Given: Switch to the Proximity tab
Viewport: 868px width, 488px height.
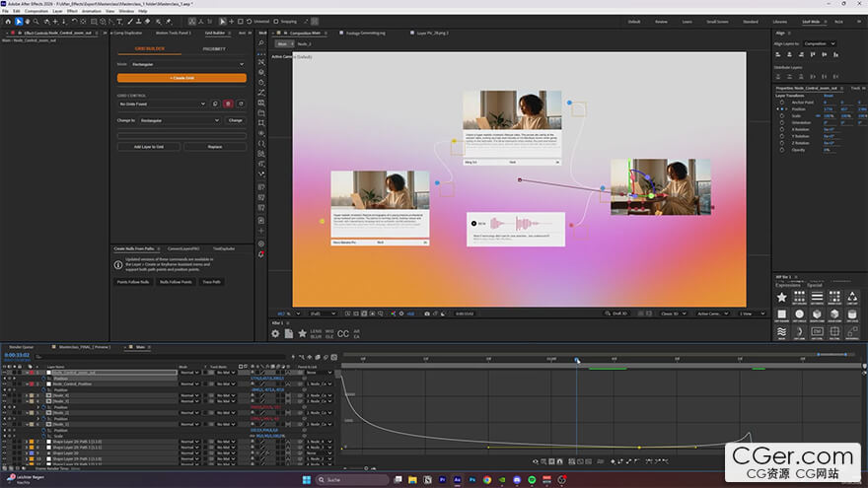Looking at the screenshot, I should pyautogui.click(x=214, y=49).
